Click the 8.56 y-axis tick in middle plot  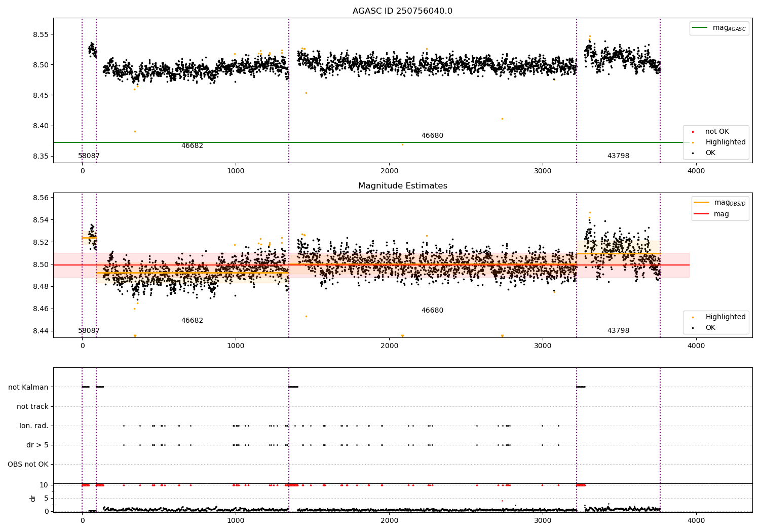pos(41,198)
